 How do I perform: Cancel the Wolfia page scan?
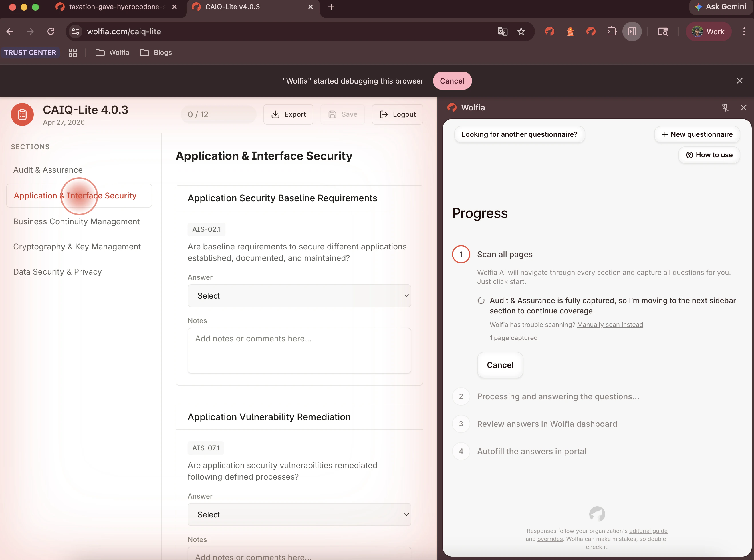coord(500,365)
